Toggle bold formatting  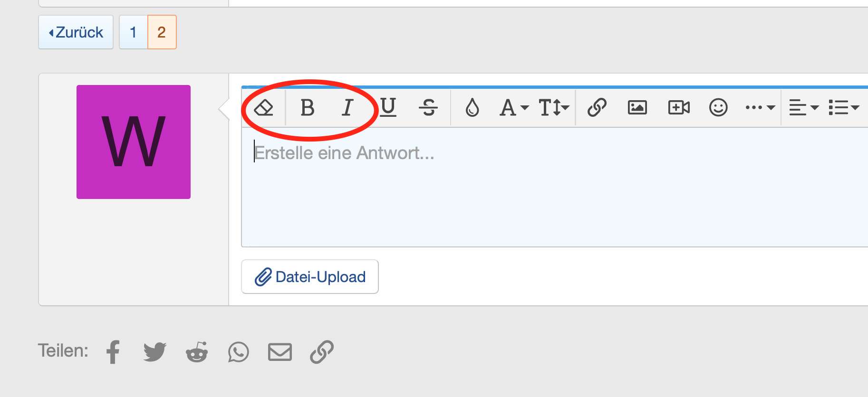(308, 108)
